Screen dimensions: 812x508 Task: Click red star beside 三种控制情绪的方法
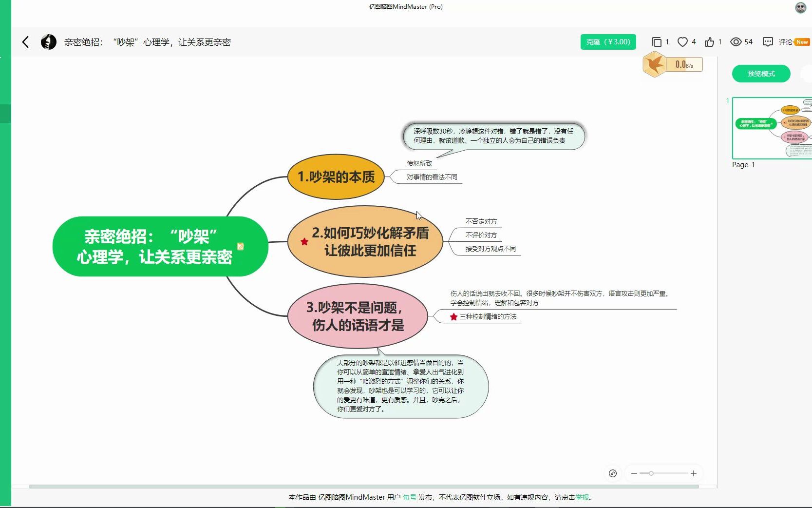pyautogui.click(x=454, y=316)
